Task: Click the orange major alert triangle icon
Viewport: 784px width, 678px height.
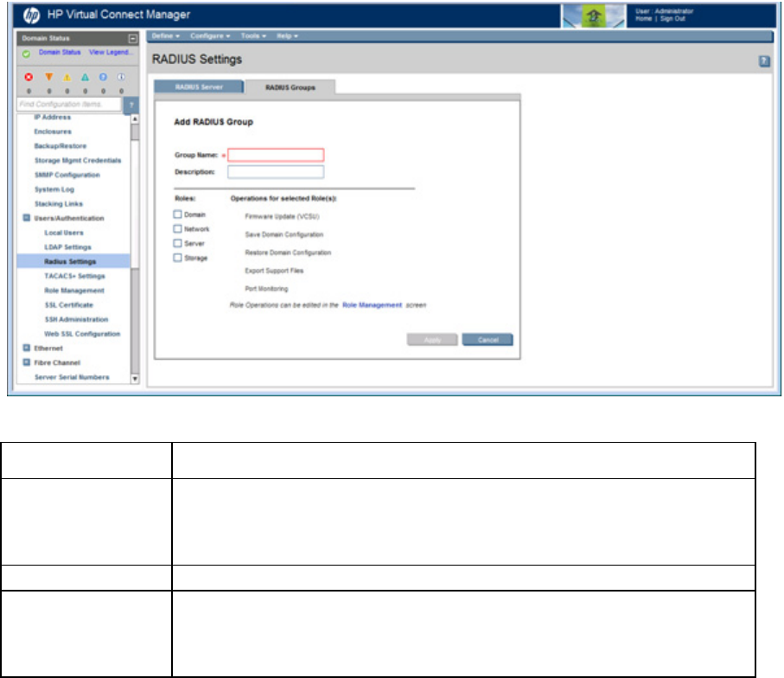Action: (x=49, y=76)
